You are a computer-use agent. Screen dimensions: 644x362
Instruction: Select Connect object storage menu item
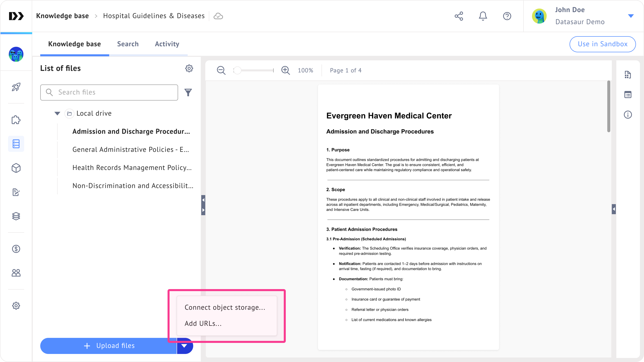click(x=225, y=307)
